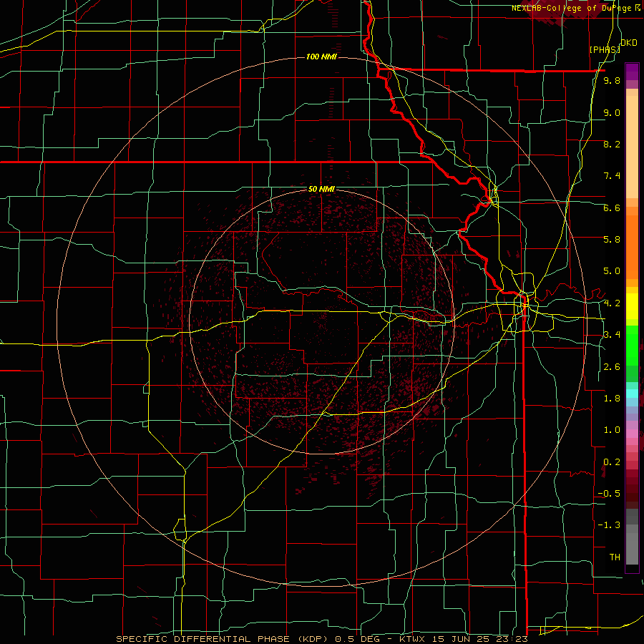Select the -0.5 scale value

point(609,494)
